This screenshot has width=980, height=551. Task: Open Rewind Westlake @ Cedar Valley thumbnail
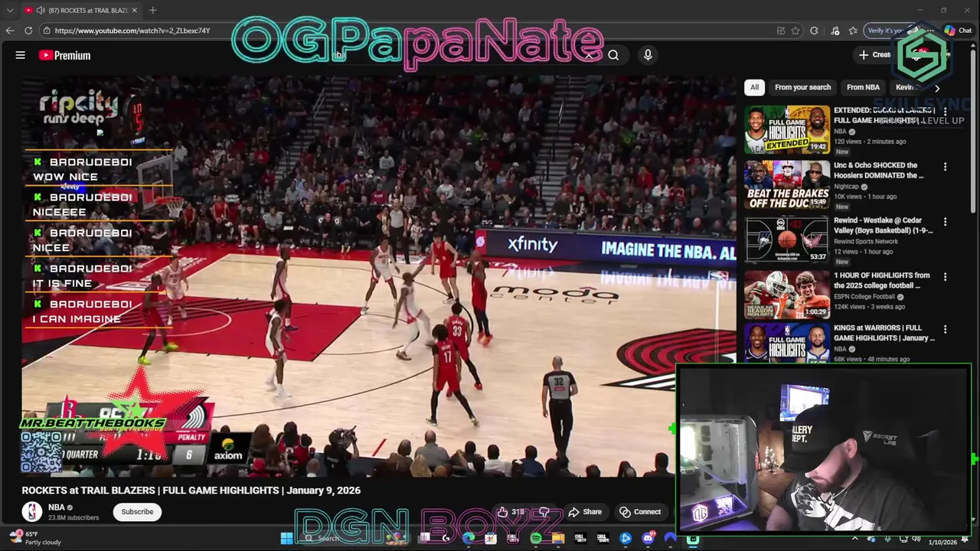point(787,240)
